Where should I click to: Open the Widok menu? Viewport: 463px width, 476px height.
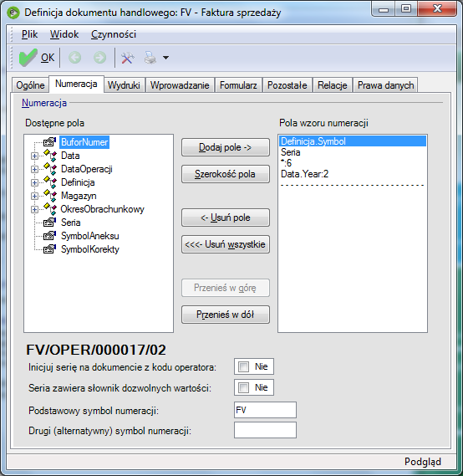point(64,34)
